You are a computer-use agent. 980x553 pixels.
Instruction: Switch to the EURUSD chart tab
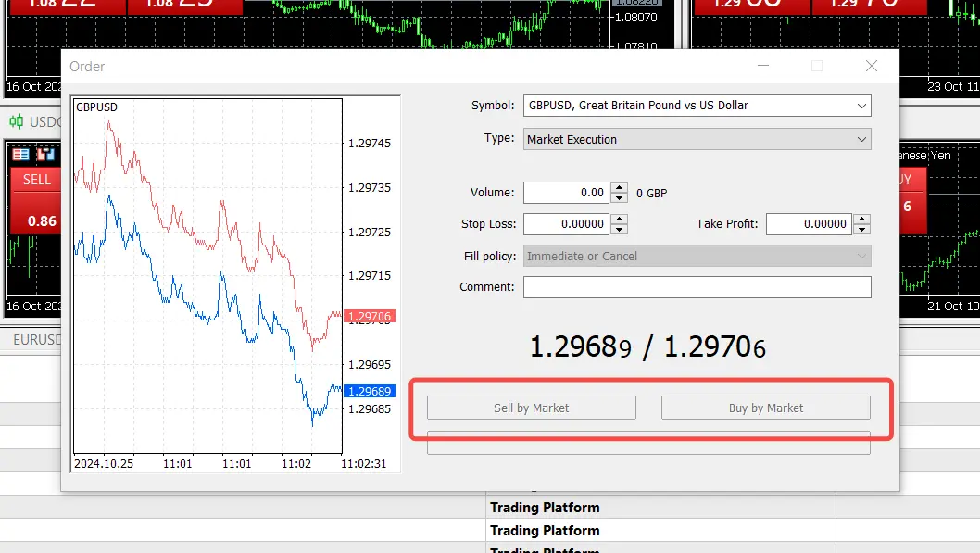(x=35, y=340)
